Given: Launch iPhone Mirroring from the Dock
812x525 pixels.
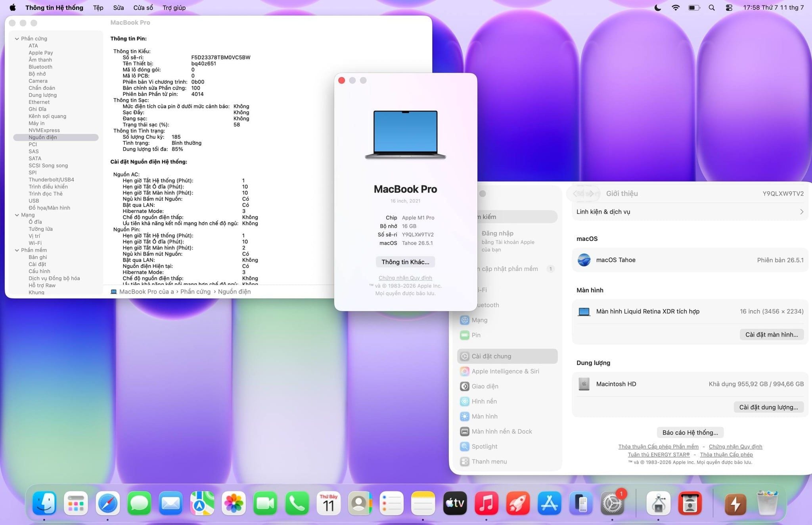Looking at the screenshot, I should coord(581,503).
